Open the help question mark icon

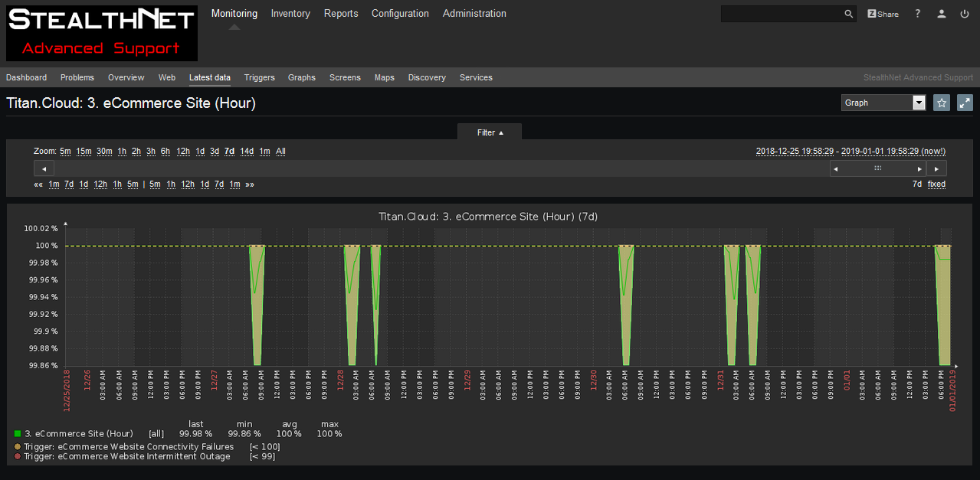click(918, 14)
